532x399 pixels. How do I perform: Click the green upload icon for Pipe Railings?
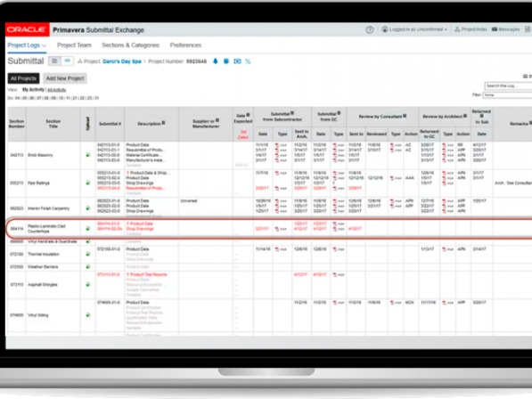click(88, 183)
